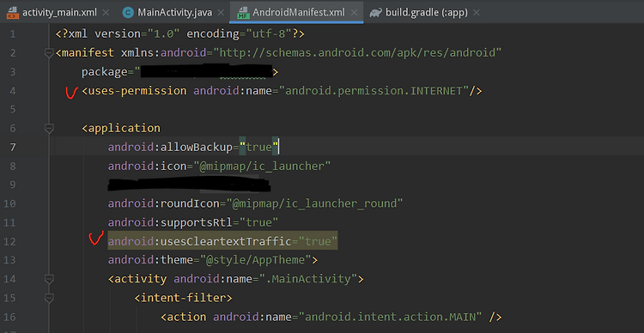
Task: Click the @mipmap/ic_launcher_round value
Action: (314, 203)
